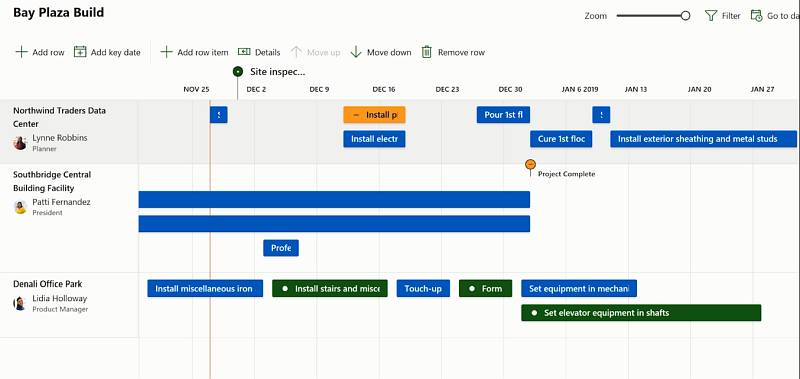Click Patti Fernandez avatar picture

pyautogui.click(x=20, y=207)
